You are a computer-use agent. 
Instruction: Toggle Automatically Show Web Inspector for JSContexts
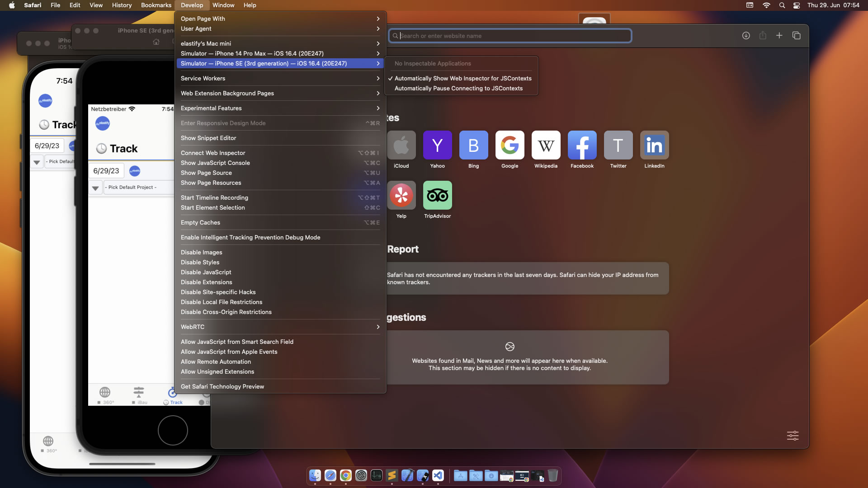click(x=462, y=78)
